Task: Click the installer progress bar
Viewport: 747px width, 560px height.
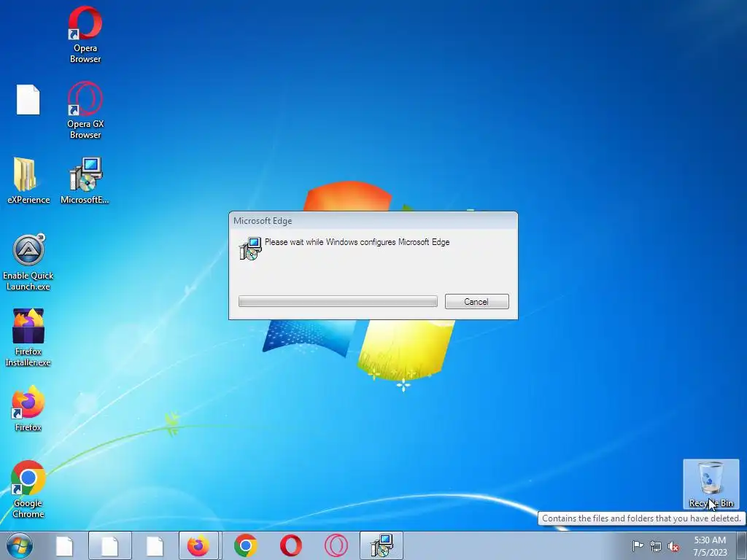Action: pos(338,301)
